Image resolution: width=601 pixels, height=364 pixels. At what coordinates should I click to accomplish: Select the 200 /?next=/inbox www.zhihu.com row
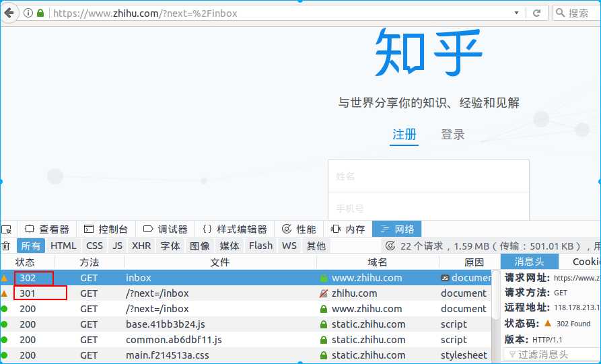[x=246, y=309]
